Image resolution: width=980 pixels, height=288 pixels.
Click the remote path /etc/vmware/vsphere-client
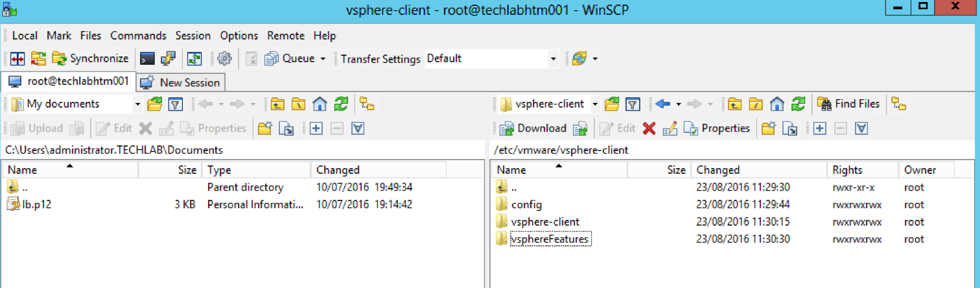pos(561,150)
